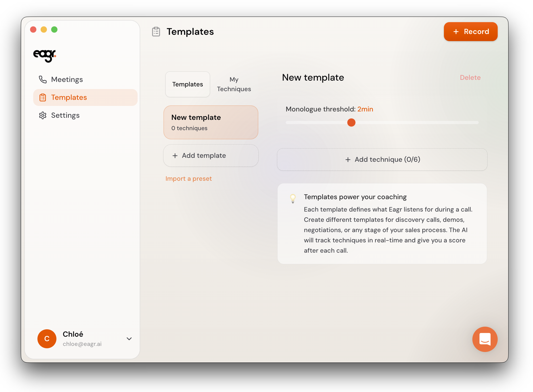The width and height of the screenshot is (533, 392).
Task: Click the eagr logo
Action: (x=45, y=55)
